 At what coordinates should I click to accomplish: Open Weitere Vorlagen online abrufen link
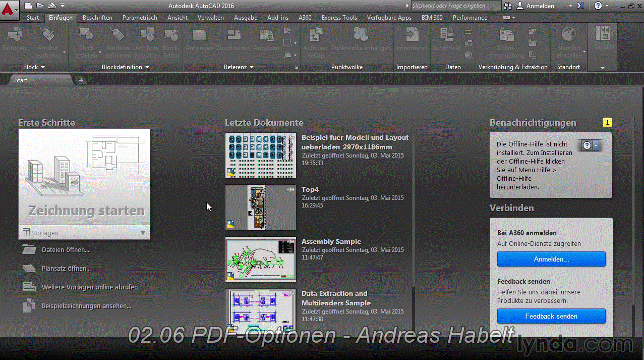click(90, 287)
